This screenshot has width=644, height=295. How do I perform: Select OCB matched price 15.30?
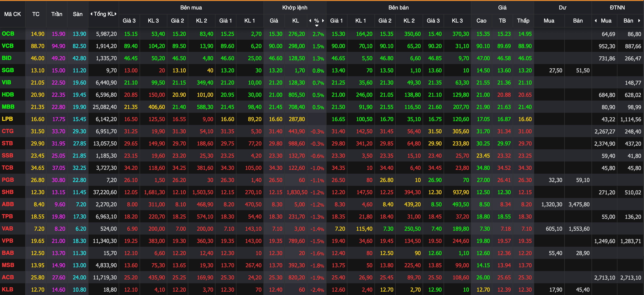tap(275, 34)
